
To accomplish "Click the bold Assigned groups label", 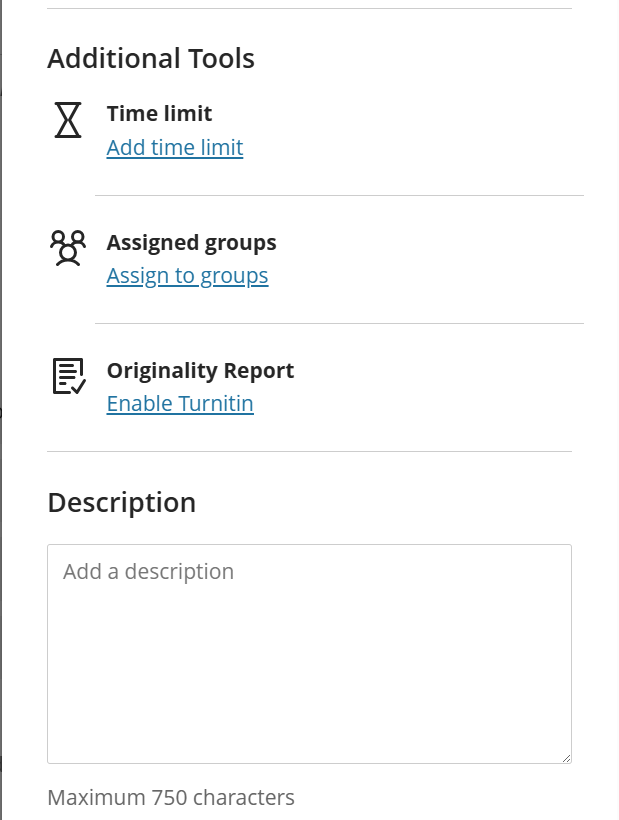I will point(191,242).
